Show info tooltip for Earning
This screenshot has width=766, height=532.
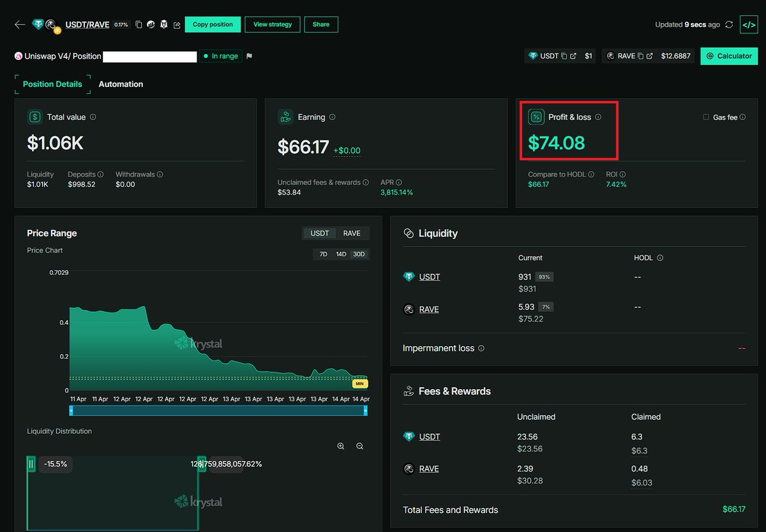[x=332, y=117]
